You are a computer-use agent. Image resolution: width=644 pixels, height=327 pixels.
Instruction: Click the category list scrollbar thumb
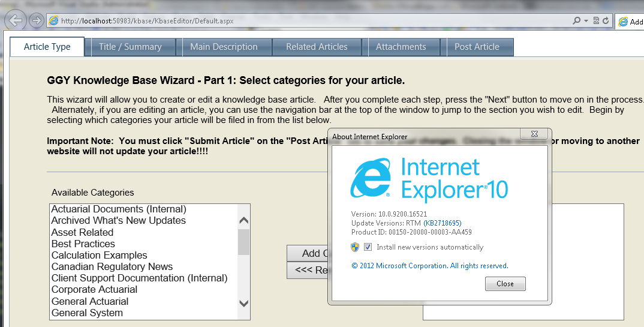click(x=243, y=242)
